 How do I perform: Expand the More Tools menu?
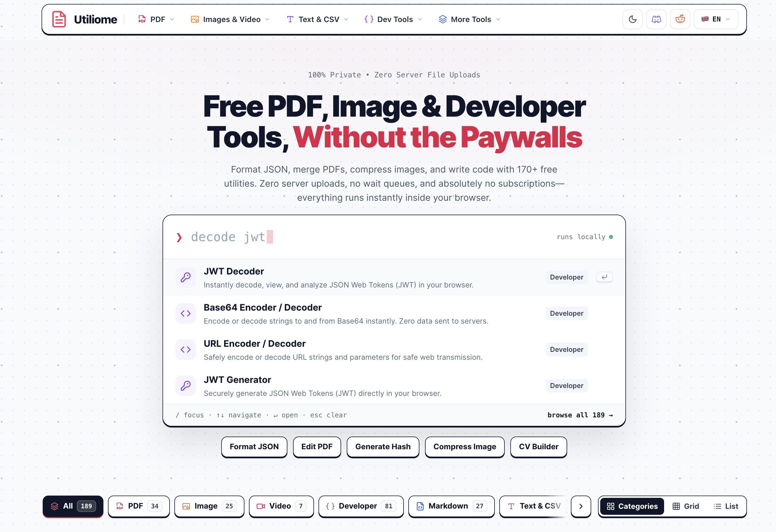click(x=469, y=19)
